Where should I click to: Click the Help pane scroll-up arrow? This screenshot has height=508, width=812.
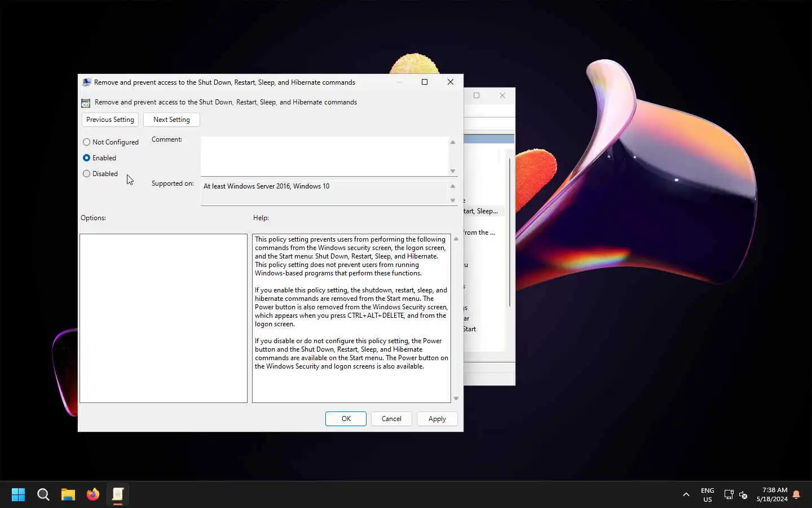[x=456, y=239]
